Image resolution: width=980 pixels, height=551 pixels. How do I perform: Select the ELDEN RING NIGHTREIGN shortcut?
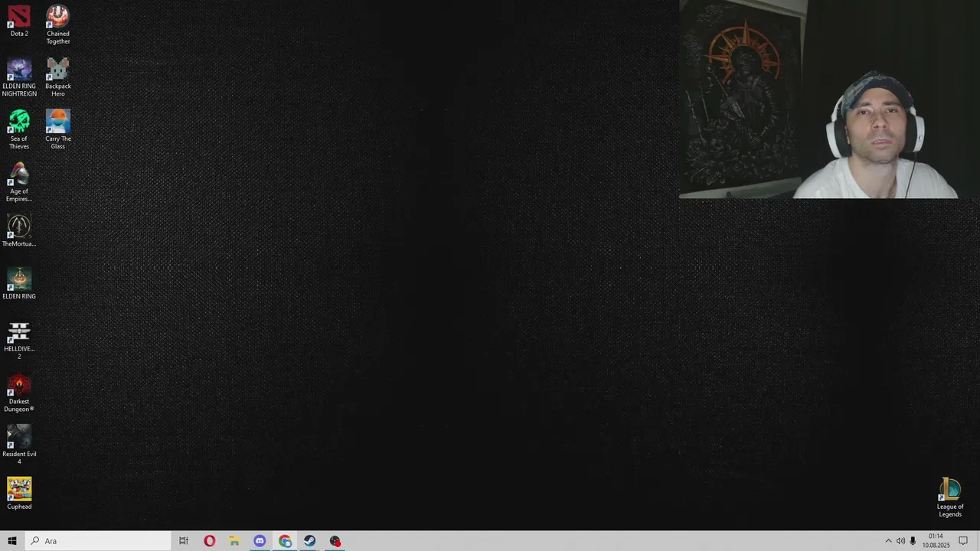(19, 77)
